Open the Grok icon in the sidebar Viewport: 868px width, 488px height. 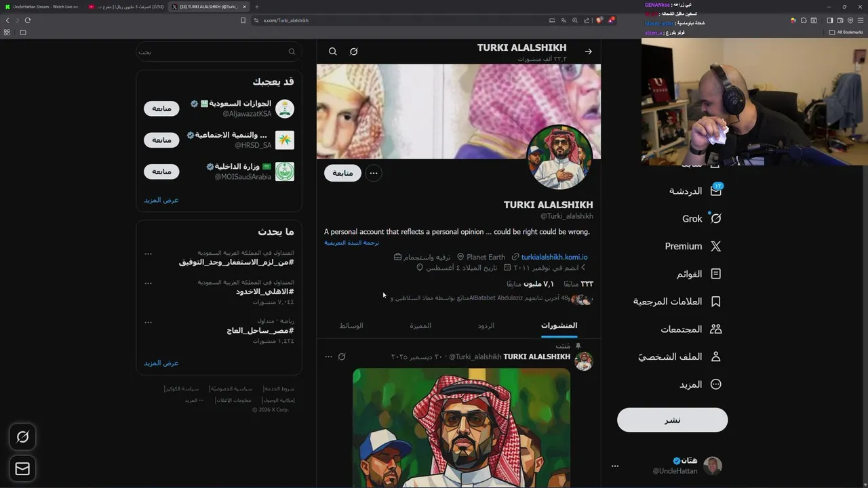point(715,218)
